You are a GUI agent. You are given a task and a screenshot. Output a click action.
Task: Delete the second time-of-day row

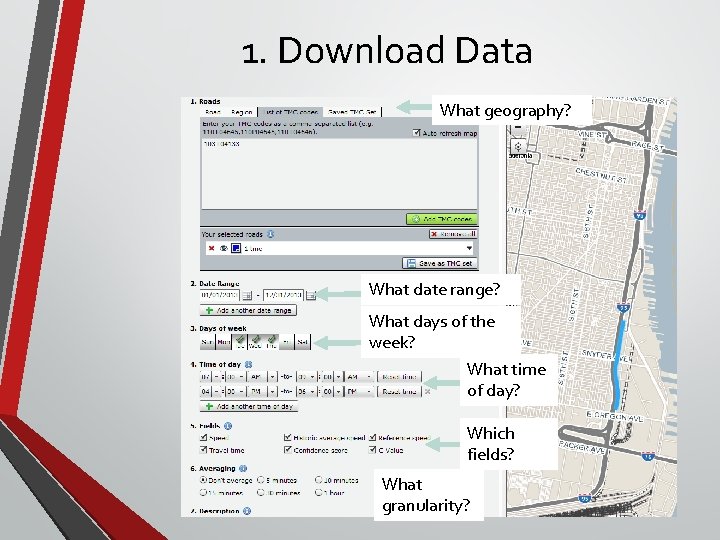428,392
